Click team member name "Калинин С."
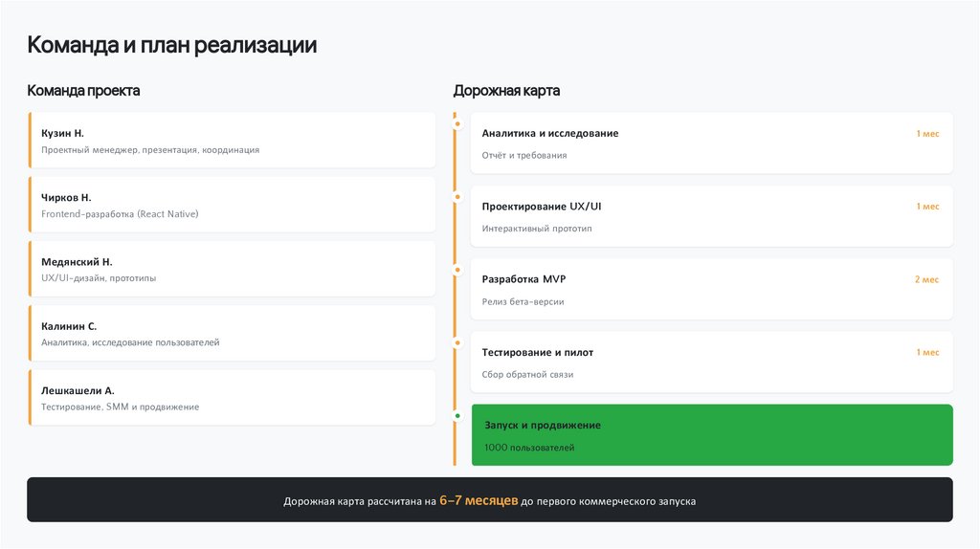Screen dimensions: 980x549 [x=69, y=326]
